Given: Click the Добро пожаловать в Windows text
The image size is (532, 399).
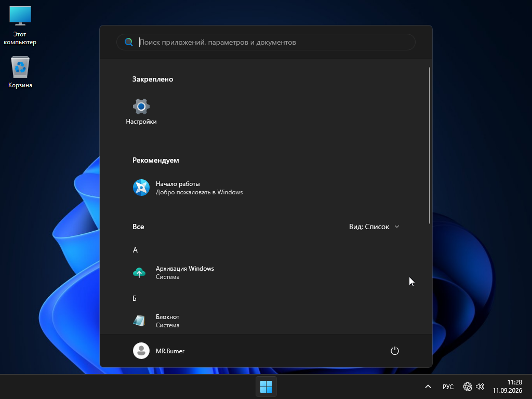Looking at the screenshot, I should click(x=199, y=192).
